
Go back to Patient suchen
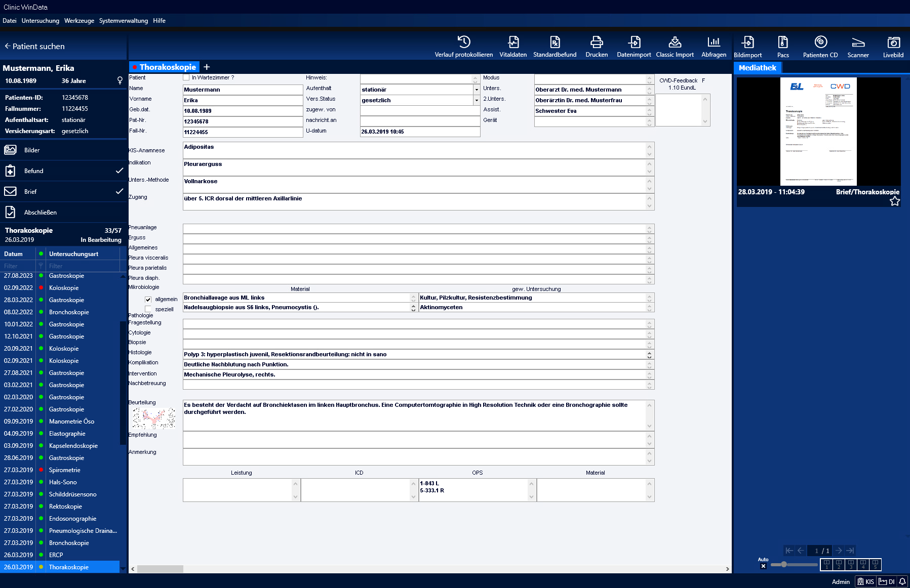[34, 46]
